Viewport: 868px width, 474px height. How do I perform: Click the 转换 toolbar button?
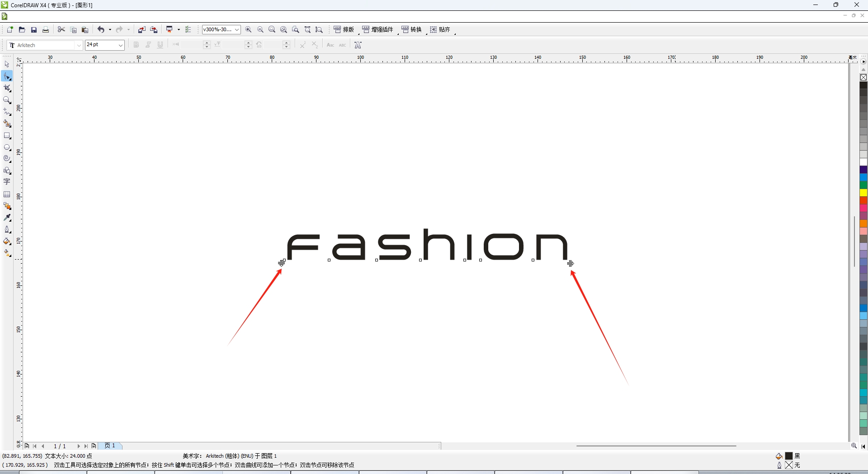412,30
